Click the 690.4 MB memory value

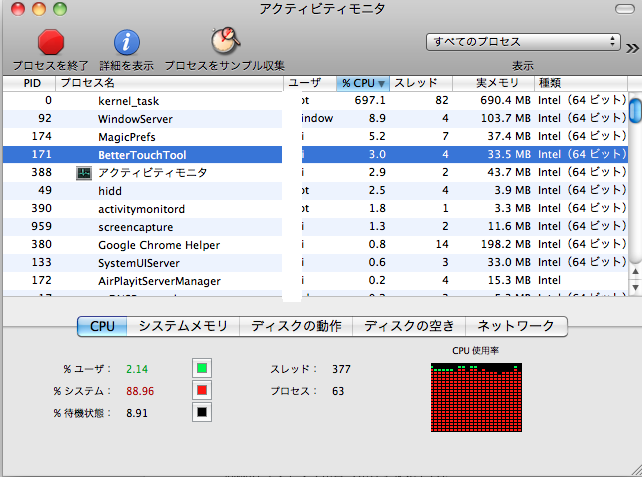(506, 100)
